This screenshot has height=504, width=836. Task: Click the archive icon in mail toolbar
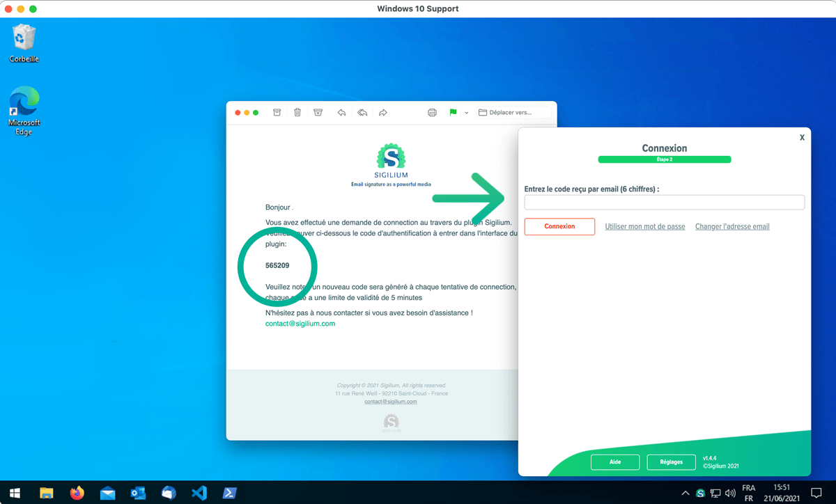pyautogui.click(x=277, y=113)
